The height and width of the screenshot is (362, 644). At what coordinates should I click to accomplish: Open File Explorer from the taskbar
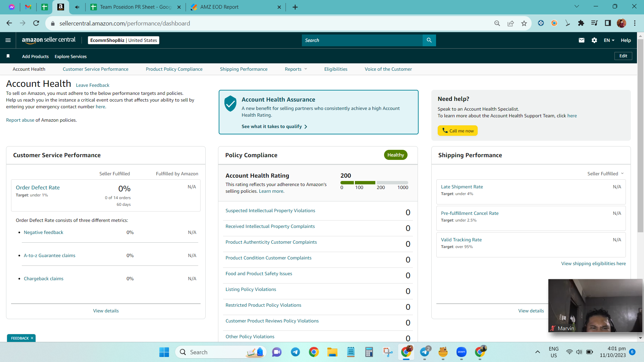(x=332, y=352)
